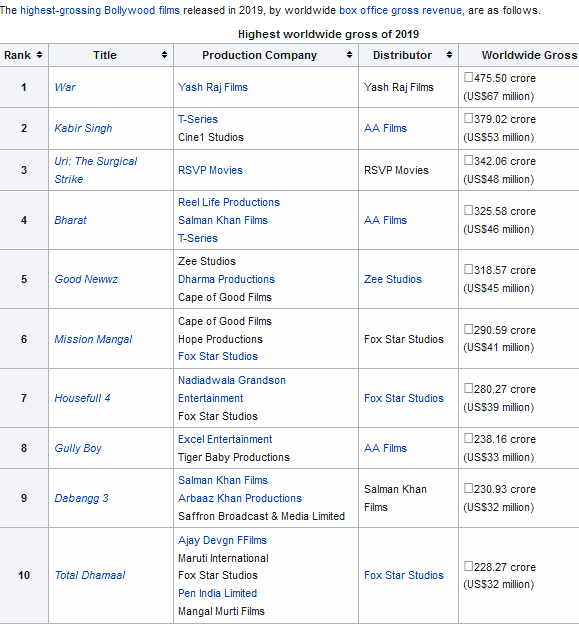Open the Excel Entertainment link
The height and width of the screenshot is (628, 579).
(225, 439)
